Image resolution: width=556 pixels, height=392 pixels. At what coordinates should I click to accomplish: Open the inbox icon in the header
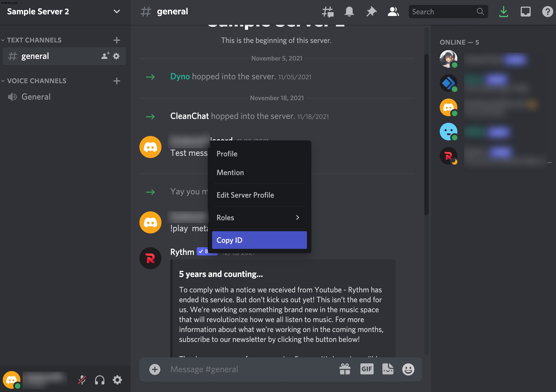(x=526, y=12)
